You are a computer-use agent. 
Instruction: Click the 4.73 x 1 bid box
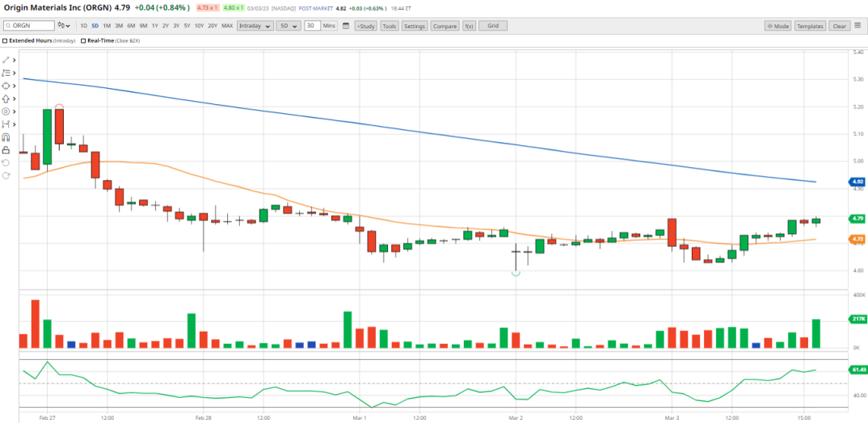[209, 8]
